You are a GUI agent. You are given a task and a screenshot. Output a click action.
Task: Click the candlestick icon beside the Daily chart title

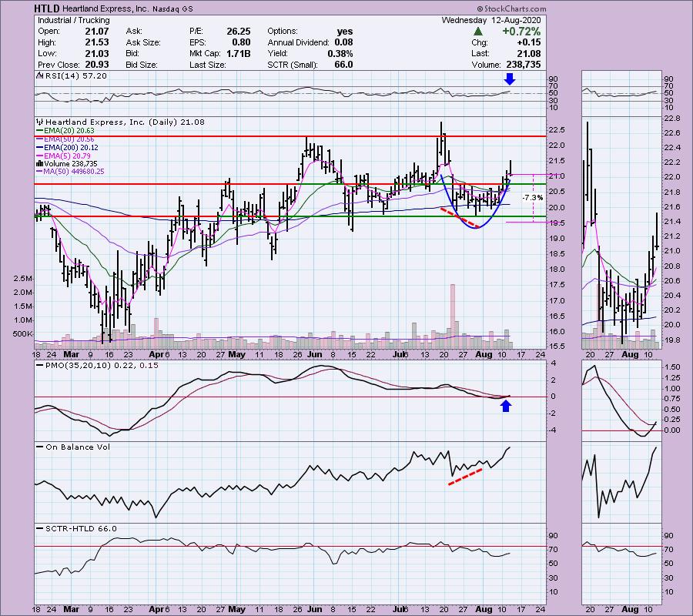pos(40,122)
